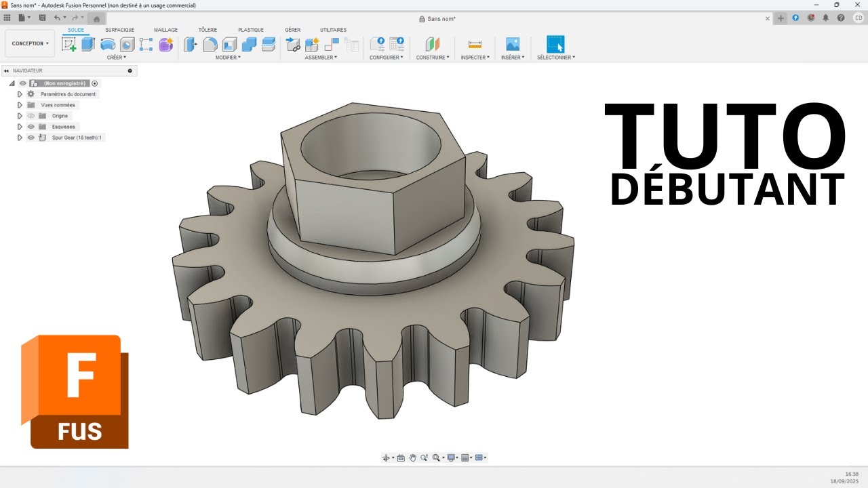Hide the Esquisses folder via eye icon
The height and width of the screenshot is (488, 868).
(31, 127)
